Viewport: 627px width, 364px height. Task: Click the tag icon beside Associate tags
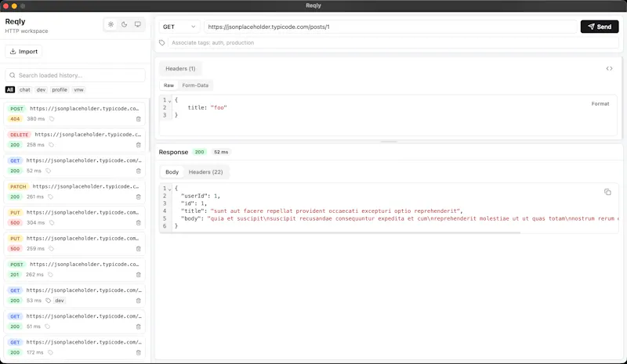(x=162, y=43)
